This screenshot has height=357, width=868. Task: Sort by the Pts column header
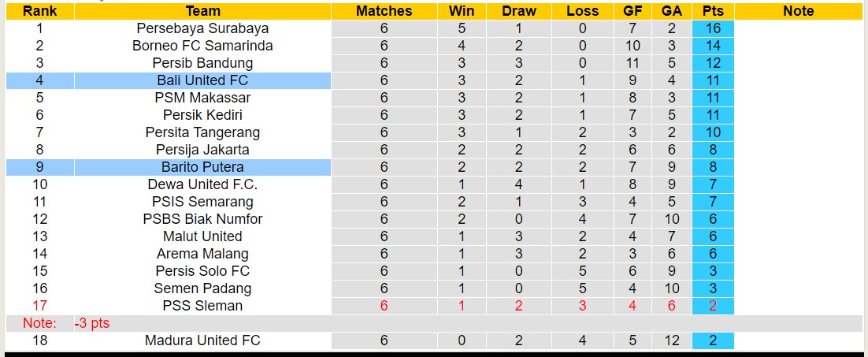pos(712,11)
